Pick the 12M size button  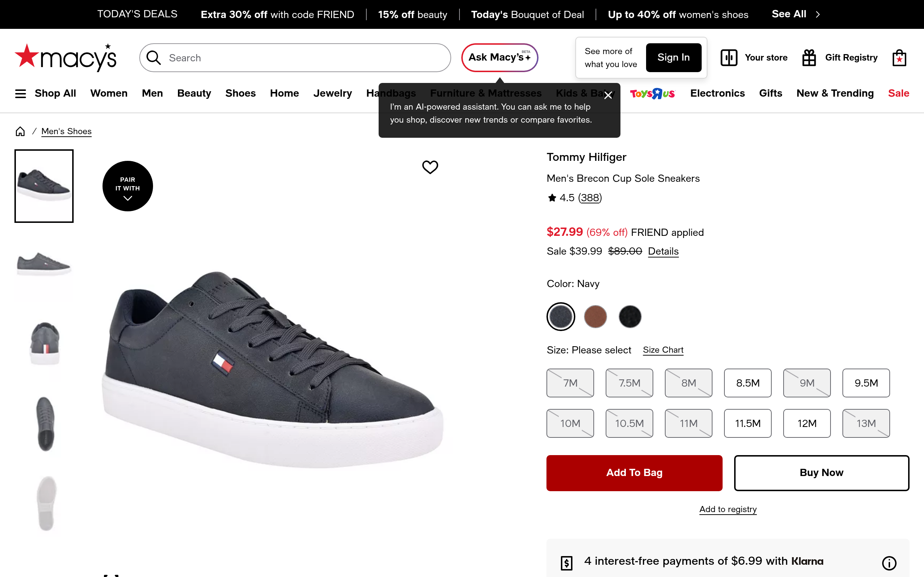tap(807, 423)
